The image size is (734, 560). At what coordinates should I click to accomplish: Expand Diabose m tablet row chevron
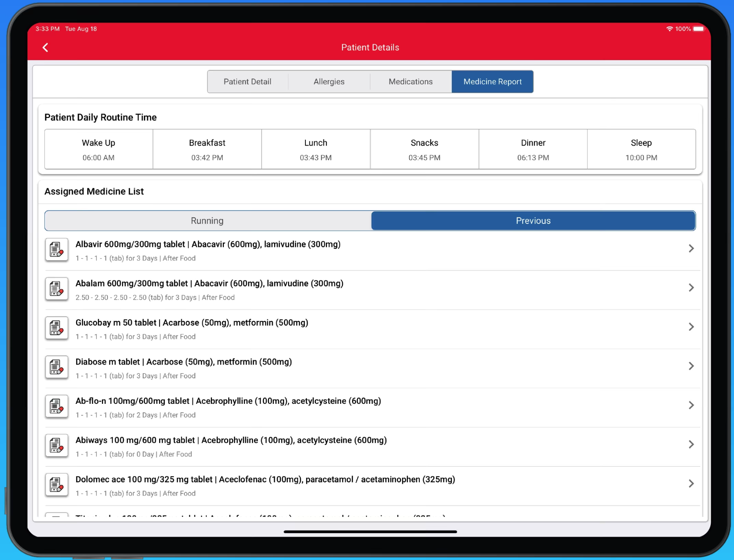click(x=691, y=366)
